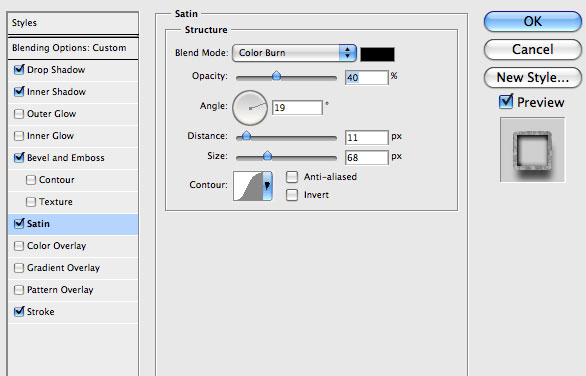Enable the Outer Glow checkbox
The height and width of the screenshot is (376, 586).
point(19,114)
